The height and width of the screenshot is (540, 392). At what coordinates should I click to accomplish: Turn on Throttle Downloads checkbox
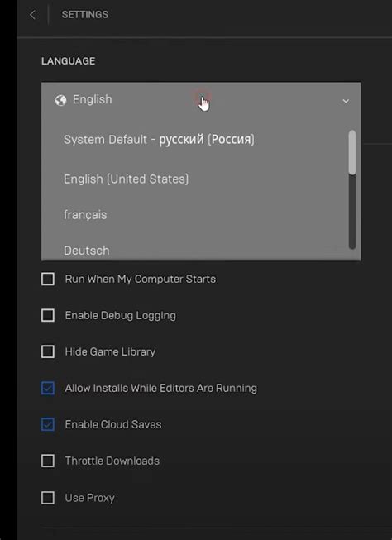coord(47,461)
